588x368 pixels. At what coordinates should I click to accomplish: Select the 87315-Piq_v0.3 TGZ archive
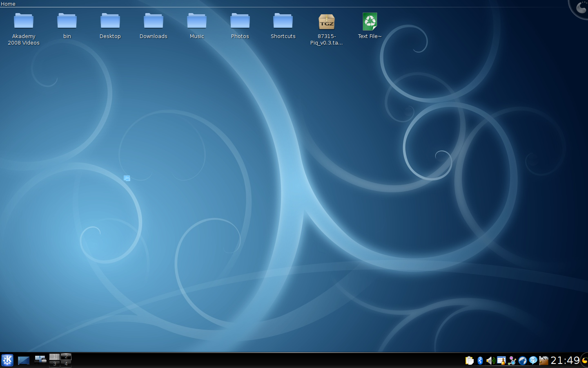(x=327, y=29)
